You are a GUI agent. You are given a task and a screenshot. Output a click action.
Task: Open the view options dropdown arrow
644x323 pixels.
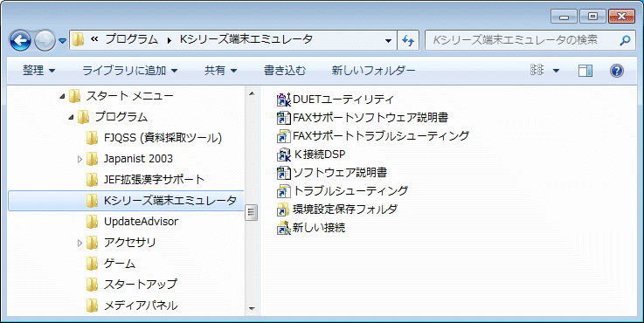(x=556, y=71)
